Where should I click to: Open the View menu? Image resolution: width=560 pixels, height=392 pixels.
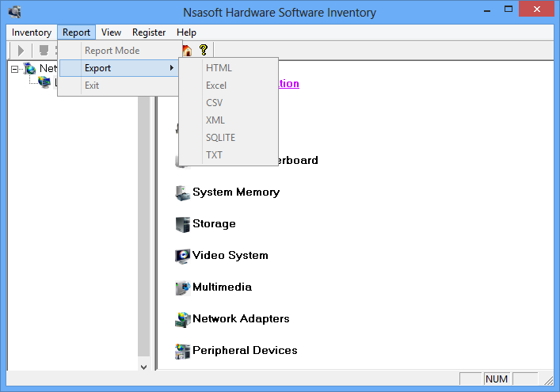(111, 32)
